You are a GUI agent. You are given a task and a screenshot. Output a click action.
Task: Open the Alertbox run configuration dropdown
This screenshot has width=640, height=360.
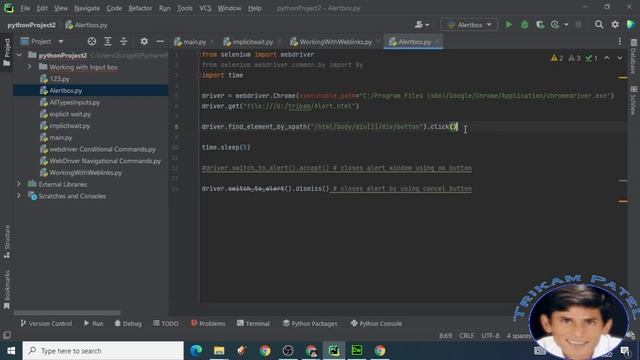(469, 25)
